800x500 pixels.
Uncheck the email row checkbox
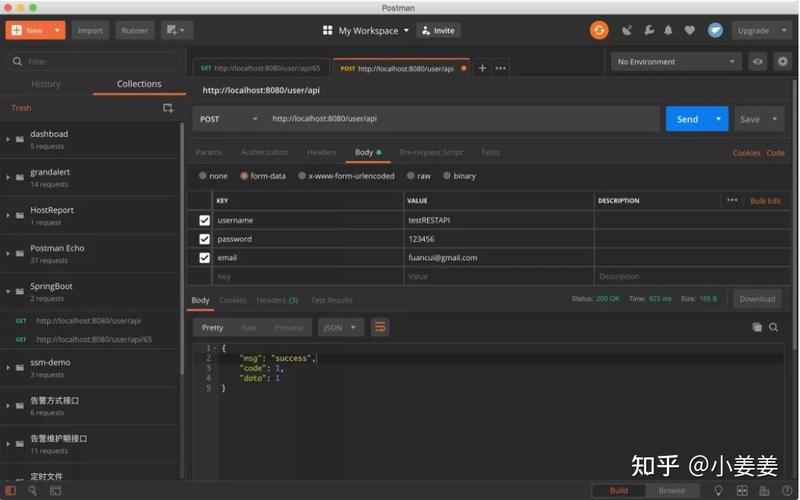[205, 258]
